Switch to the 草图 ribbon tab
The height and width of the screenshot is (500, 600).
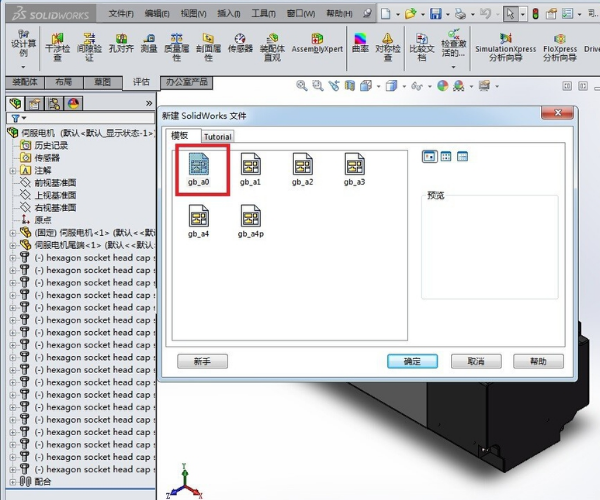[103, 82]
